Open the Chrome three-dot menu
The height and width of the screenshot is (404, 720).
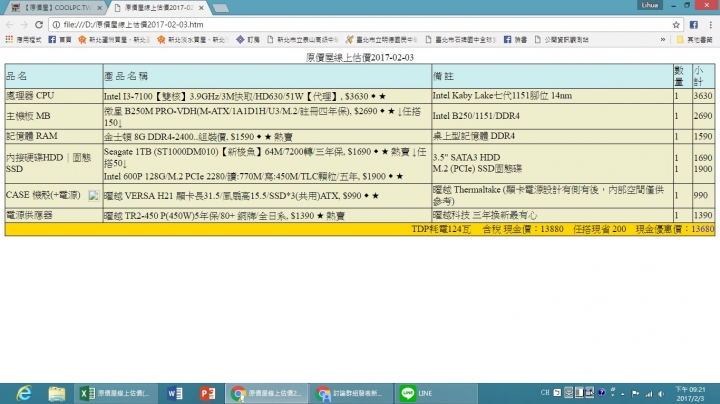(x=710, y=25)
